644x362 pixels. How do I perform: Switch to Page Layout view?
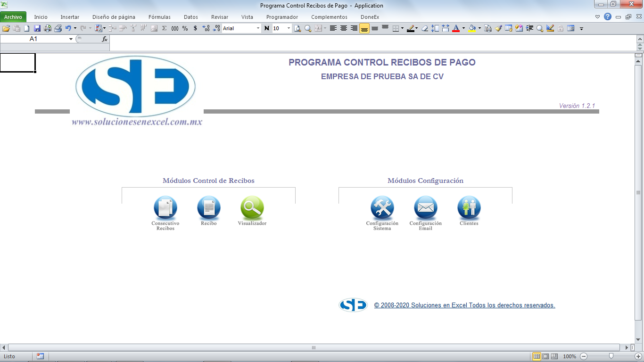545,356
